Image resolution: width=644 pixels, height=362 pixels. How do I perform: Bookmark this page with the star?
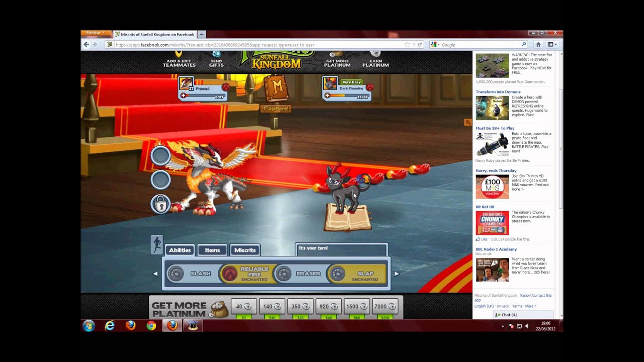point(407,45)
